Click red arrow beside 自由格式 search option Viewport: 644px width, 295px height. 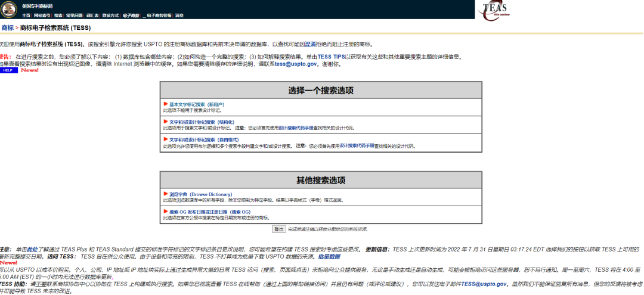[x=166, y=139]
